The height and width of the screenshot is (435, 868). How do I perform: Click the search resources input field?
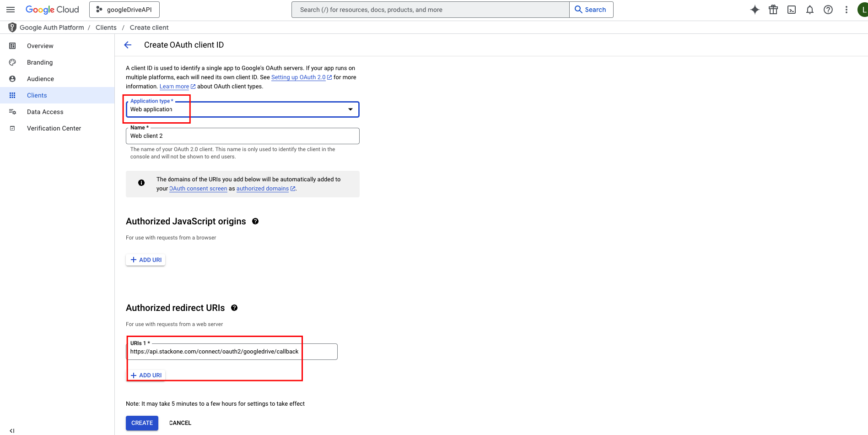430,10
